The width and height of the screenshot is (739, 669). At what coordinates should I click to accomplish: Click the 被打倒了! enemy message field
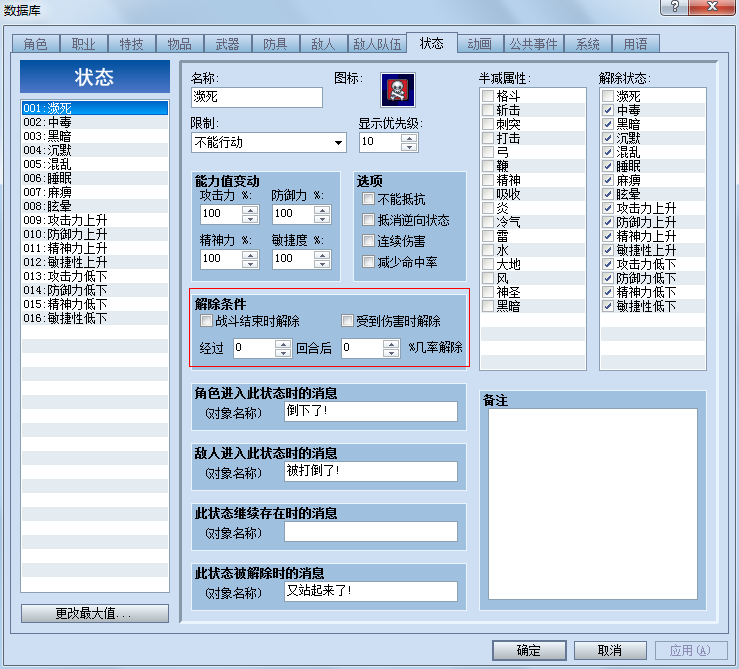(x=371, y=471)
